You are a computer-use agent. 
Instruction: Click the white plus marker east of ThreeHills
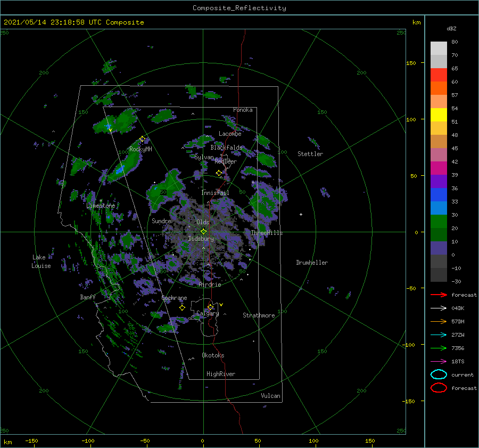coord(301,214)
